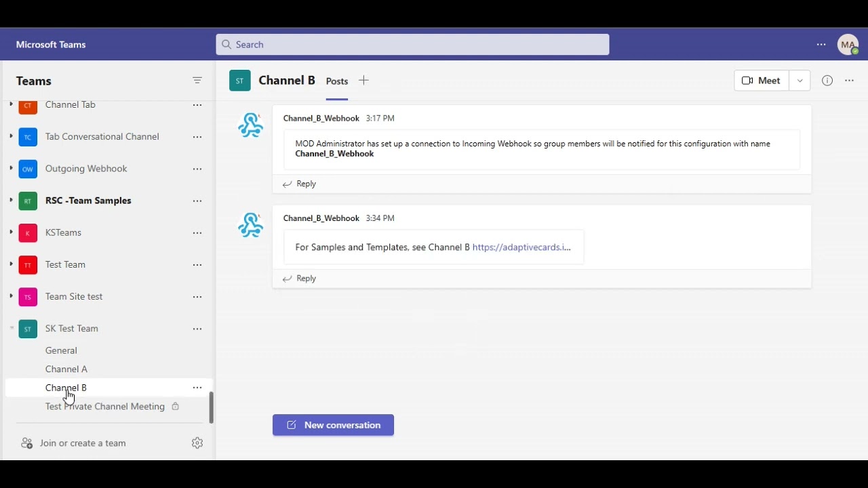Click the Teams panel heading
868x488 pixels.
pos(34,81)
